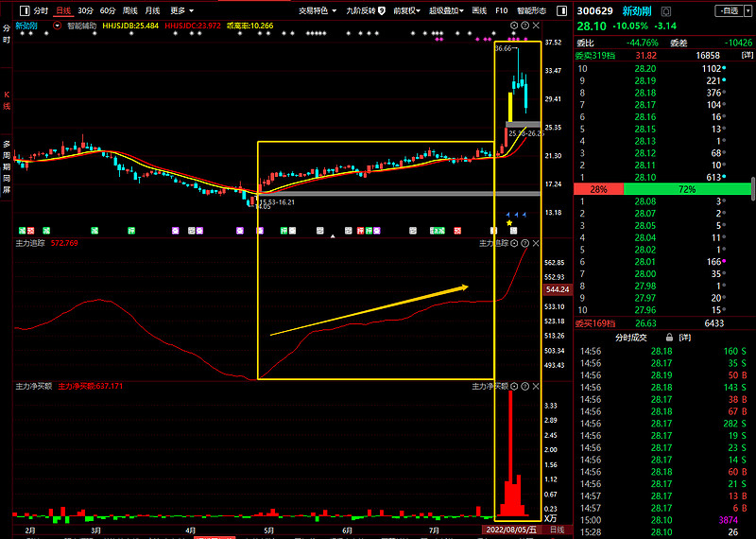
Task: Open the 前复权 adjustment dropdown
Action: point(407,10)
